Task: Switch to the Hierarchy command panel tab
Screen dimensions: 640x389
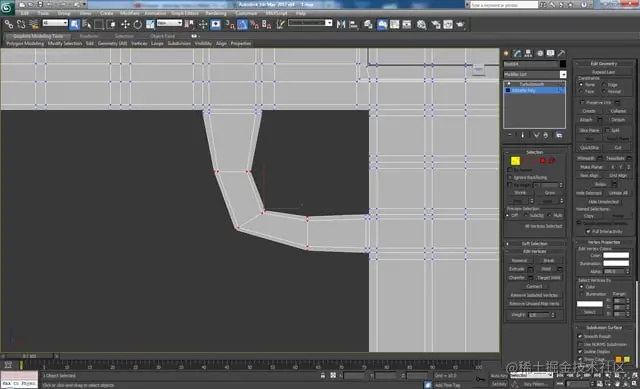Action: [x=529, y=53]
